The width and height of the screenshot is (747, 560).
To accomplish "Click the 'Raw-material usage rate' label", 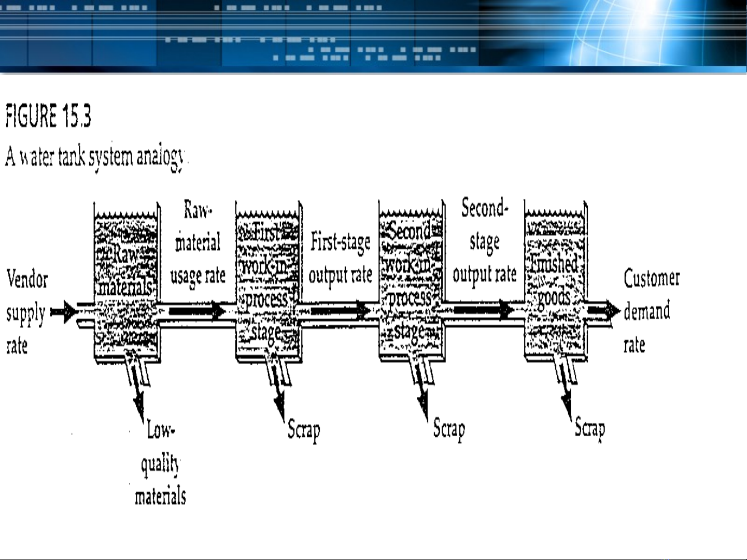I will [x=198, y=242].
